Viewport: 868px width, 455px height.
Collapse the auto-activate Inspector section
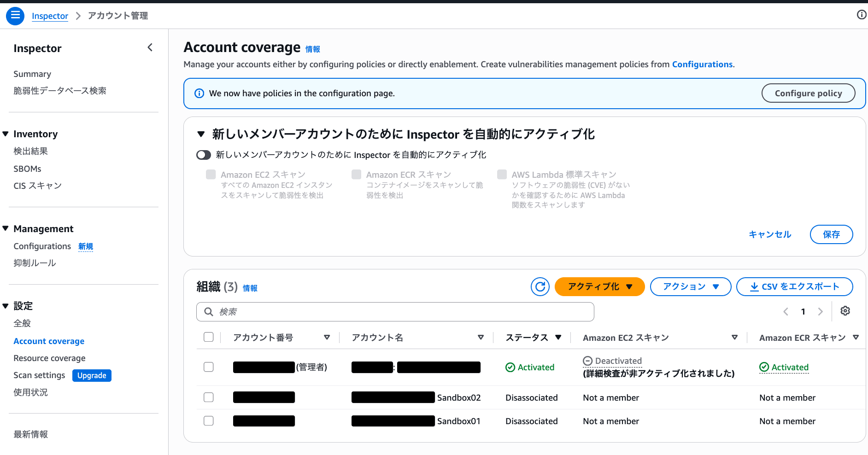coord(201,134)
